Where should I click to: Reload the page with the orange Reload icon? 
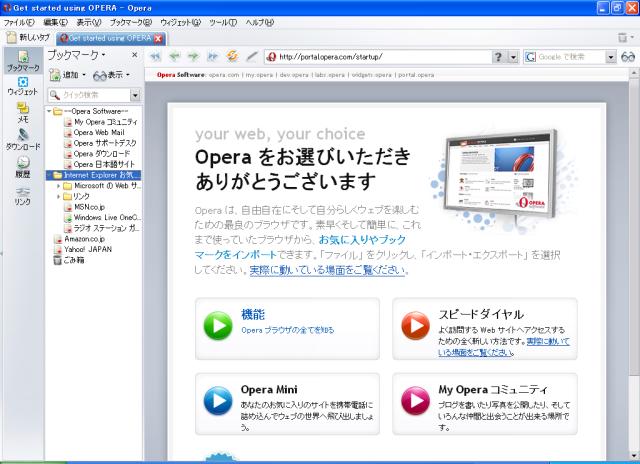point(232,56)
